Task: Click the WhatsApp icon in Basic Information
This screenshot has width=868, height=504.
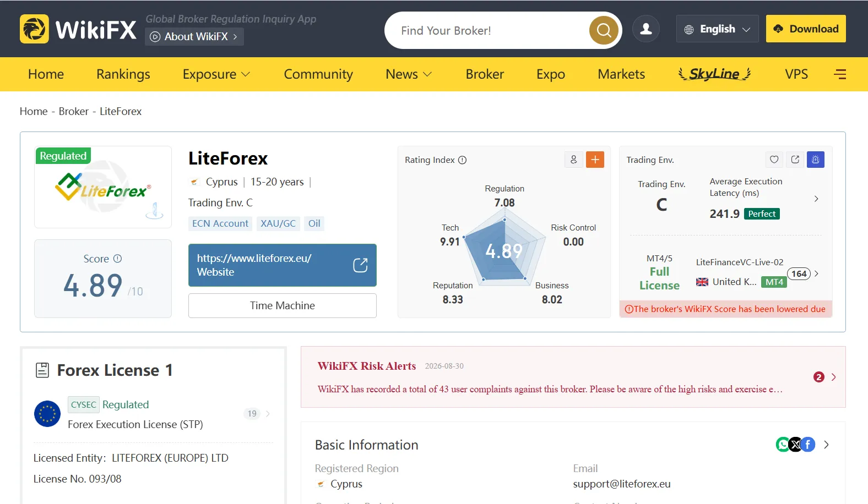Action: pos(783,444)
